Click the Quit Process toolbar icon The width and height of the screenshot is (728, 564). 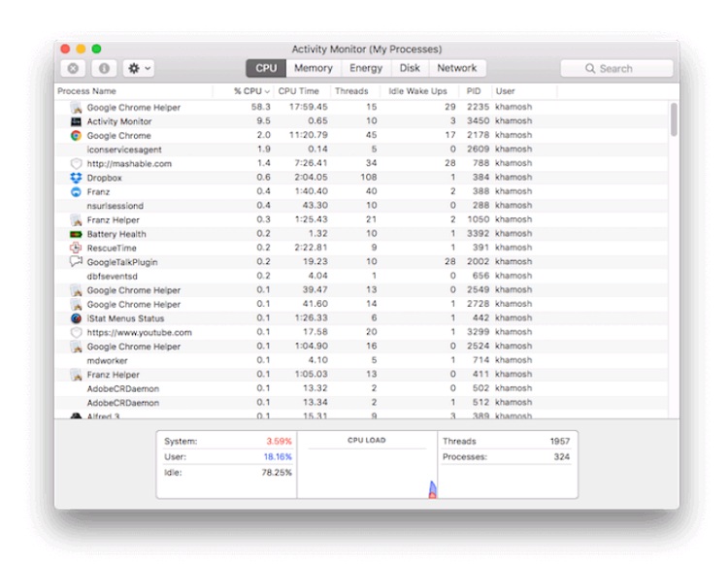point(73,68)
